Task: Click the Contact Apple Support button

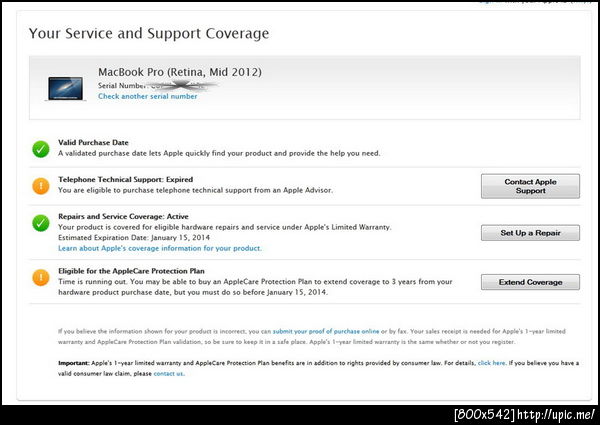Action: (530, 186)
